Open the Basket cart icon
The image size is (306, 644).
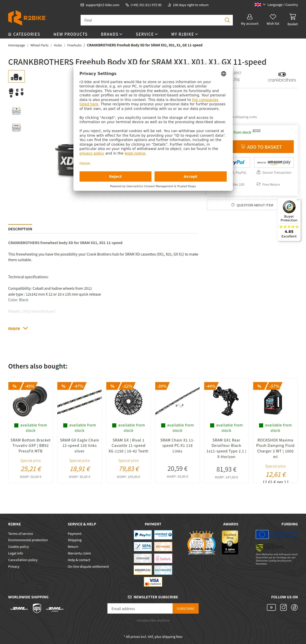292,17
